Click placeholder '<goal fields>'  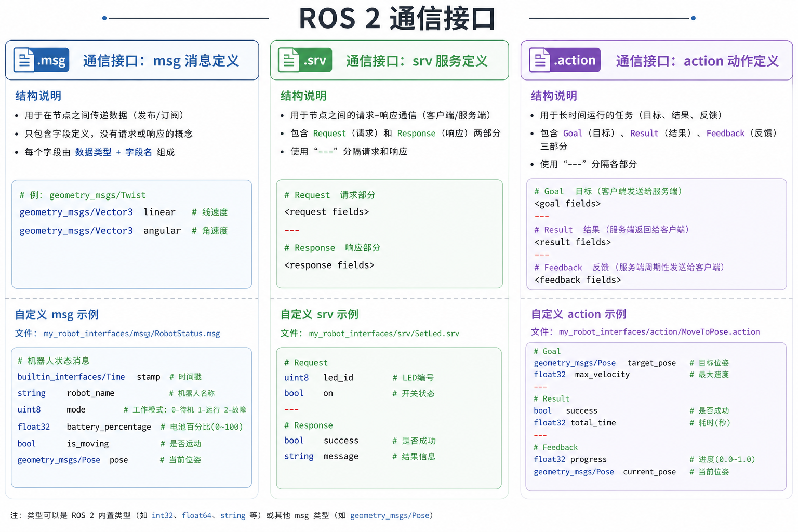567,204
